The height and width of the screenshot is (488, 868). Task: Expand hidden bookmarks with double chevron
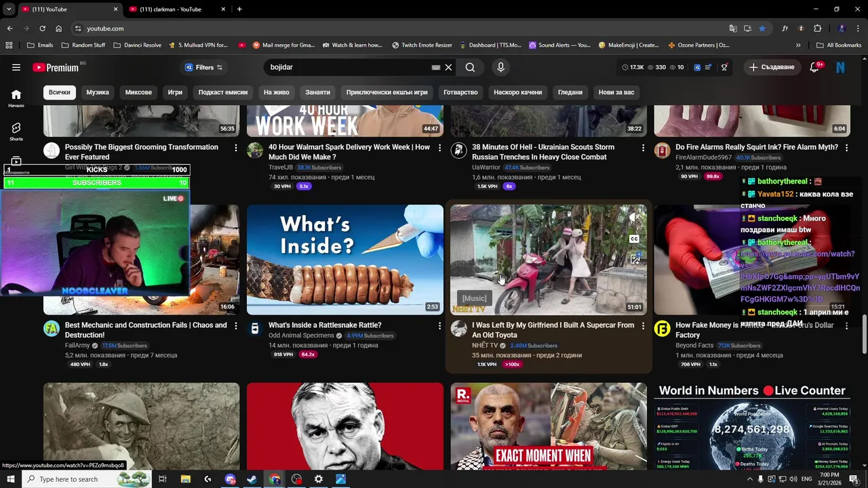click(798, 45)
